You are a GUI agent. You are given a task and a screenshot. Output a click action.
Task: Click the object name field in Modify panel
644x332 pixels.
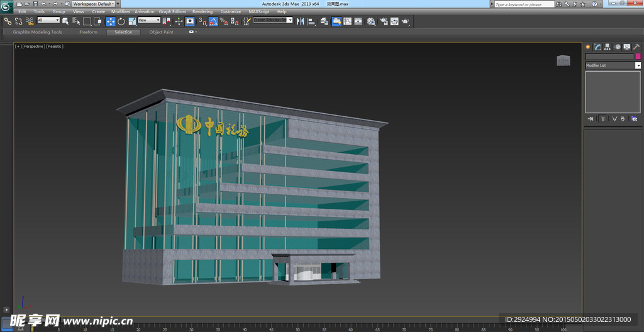[609, 57]
